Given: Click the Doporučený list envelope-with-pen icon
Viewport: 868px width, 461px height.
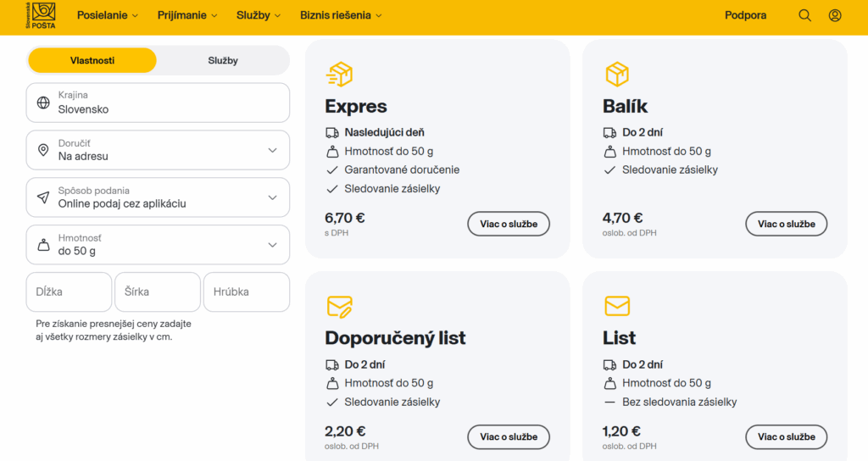Looking at the screenshot, I should pos(339,307).
